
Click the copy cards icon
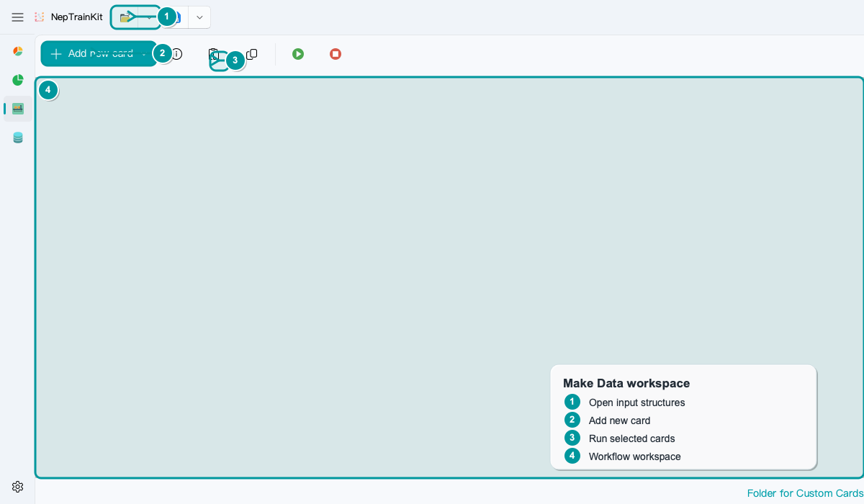click(251, 54)
